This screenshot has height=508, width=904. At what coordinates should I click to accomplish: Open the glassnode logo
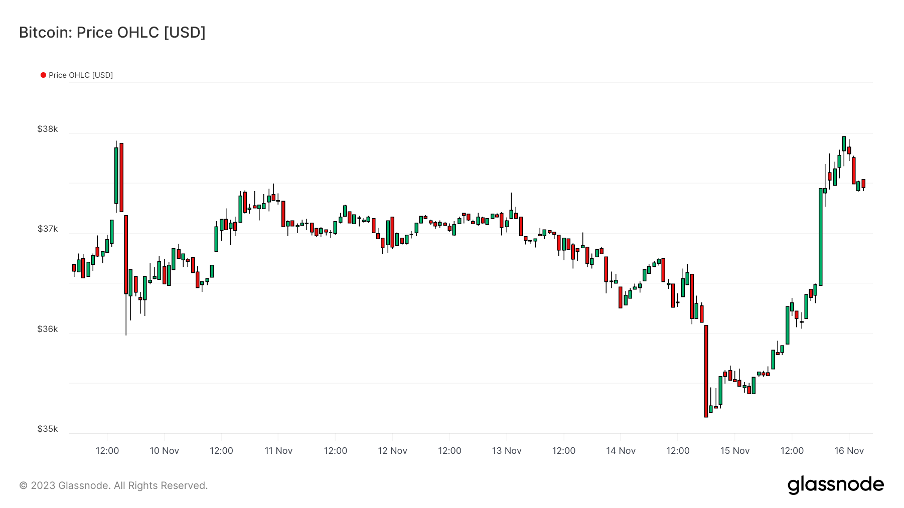pyautogui.click(x=835, y=485)
